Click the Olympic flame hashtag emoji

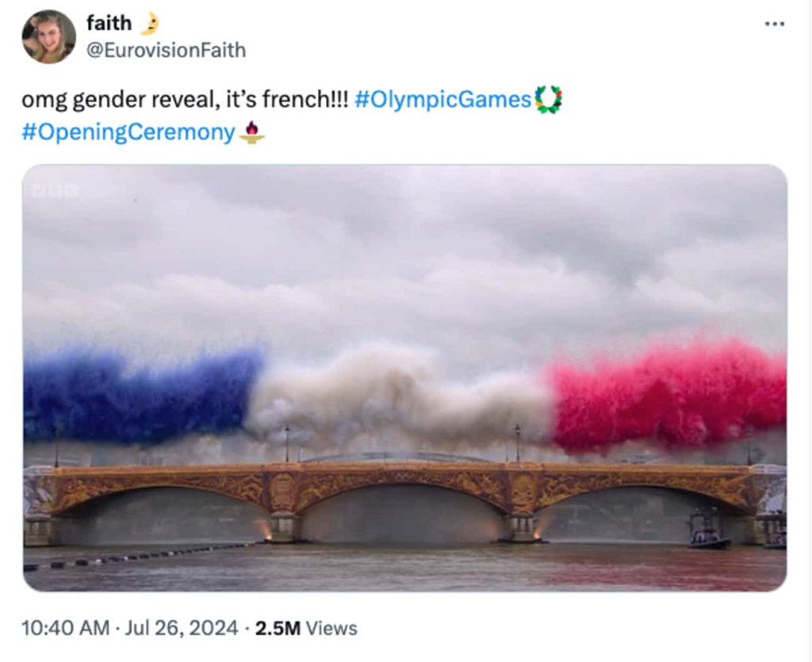[x=252, y=132]
